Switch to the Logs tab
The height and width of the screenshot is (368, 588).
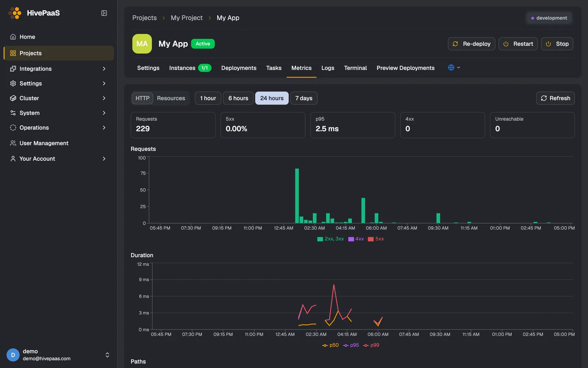click(x=328, y=68)
